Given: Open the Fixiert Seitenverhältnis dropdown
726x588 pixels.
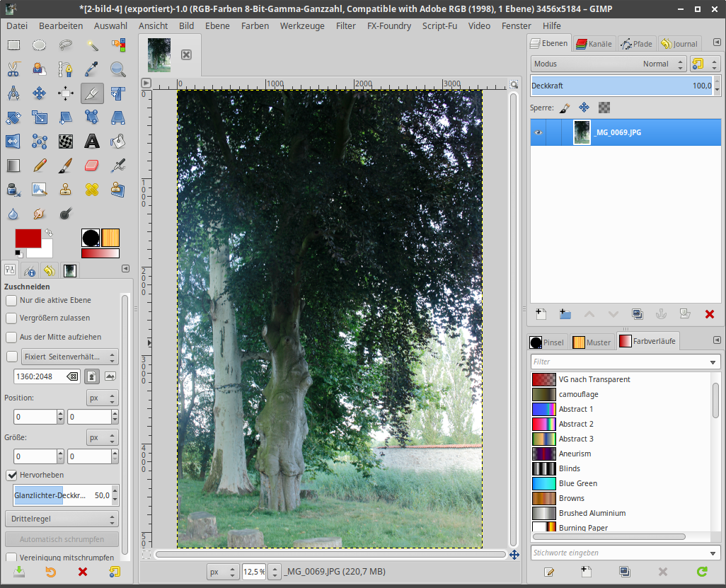Looking at the screenshot, I should (69, 357).
